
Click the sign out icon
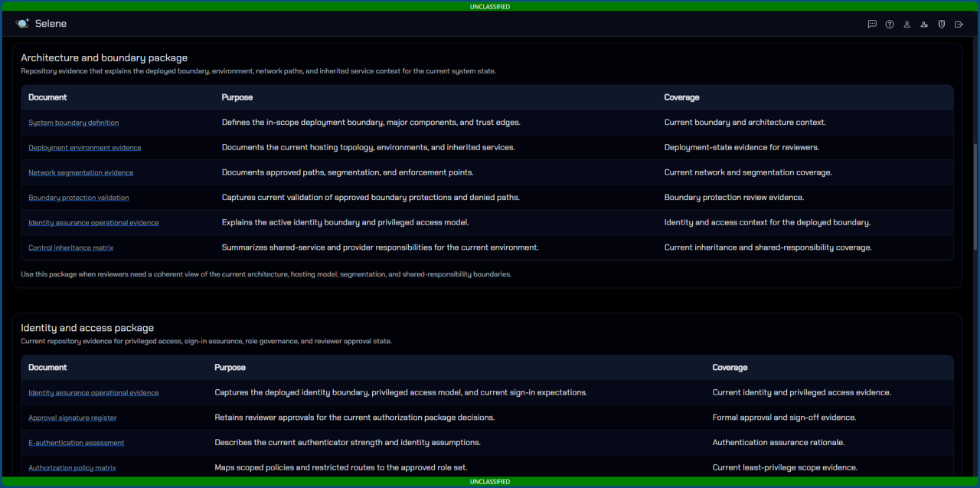pos(959,25)
